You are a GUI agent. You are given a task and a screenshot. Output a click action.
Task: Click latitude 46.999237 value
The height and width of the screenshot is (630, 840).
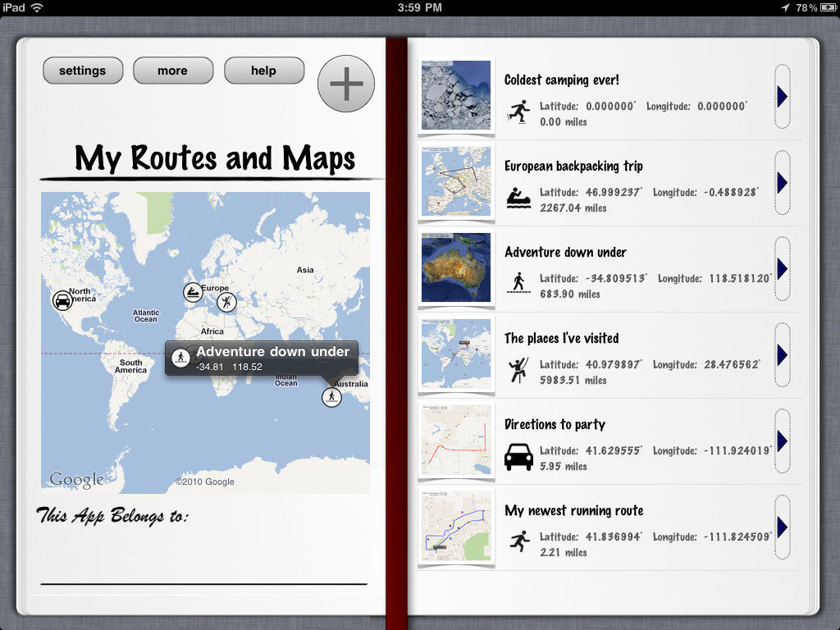[613, 192]
